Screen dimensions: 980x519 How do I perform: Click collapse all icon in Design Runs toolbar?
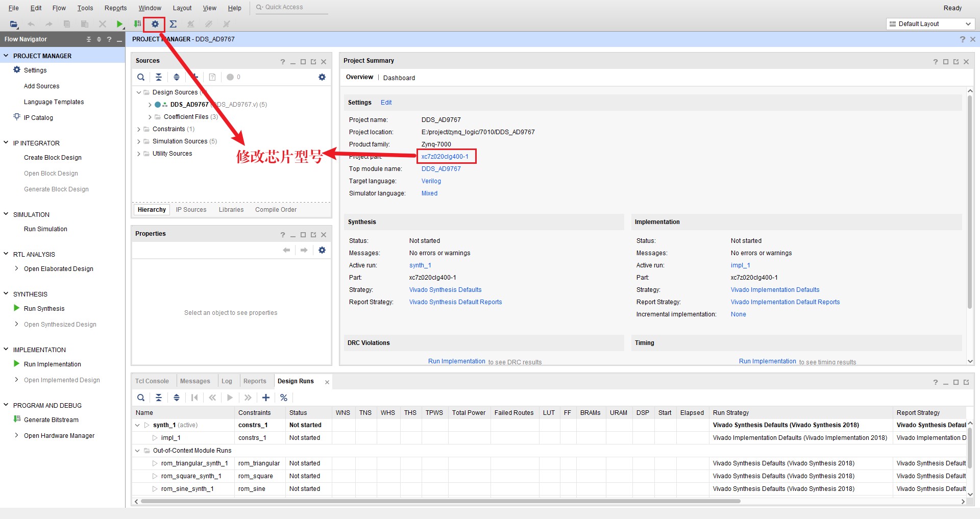pyautogui.click(x=159, y=398)
